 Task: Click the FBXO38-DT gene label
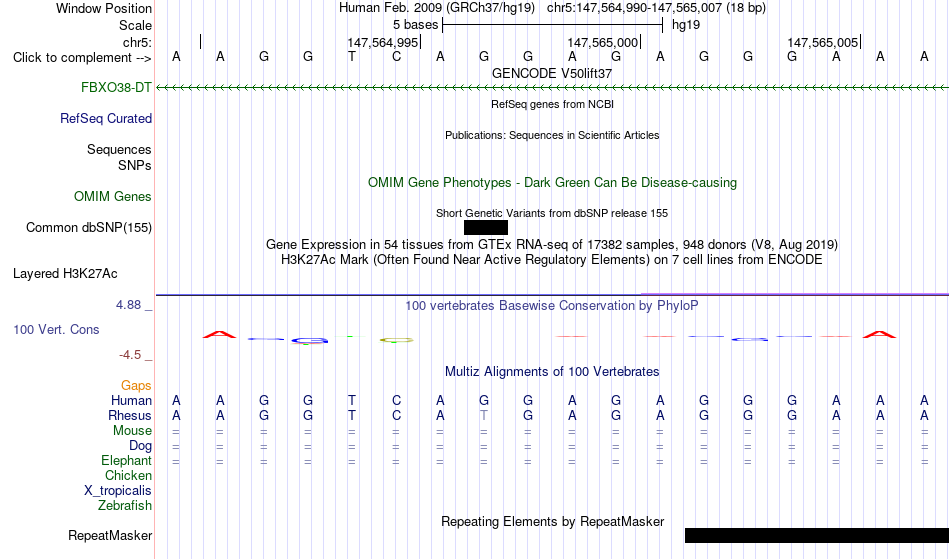[x=116, y=88]
